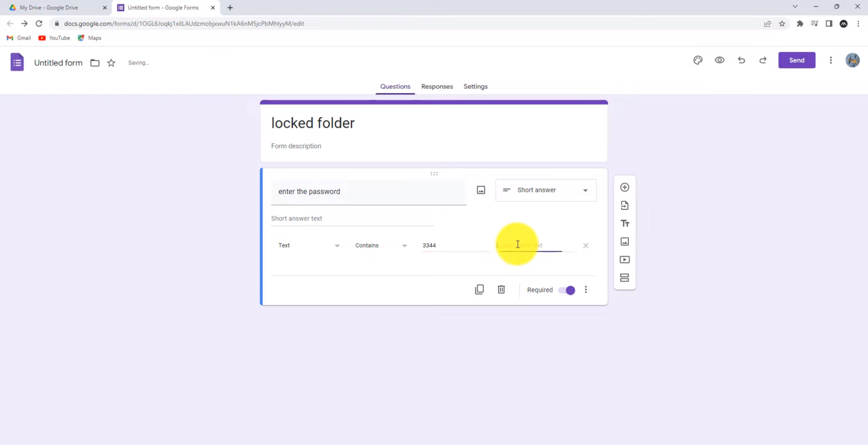Switch to the Questions tab
This screenshot has width=868, height=445.
(x=395, y=87)
